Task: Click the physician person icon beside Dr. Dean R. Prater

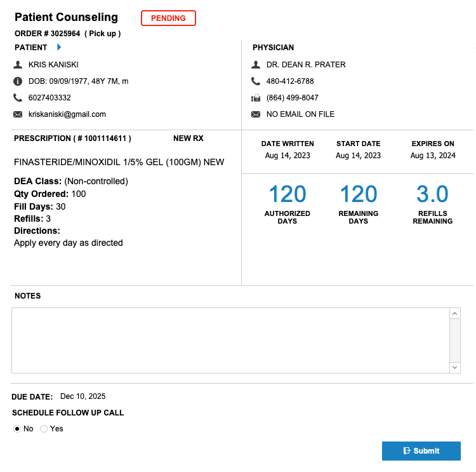Action: 256,64
